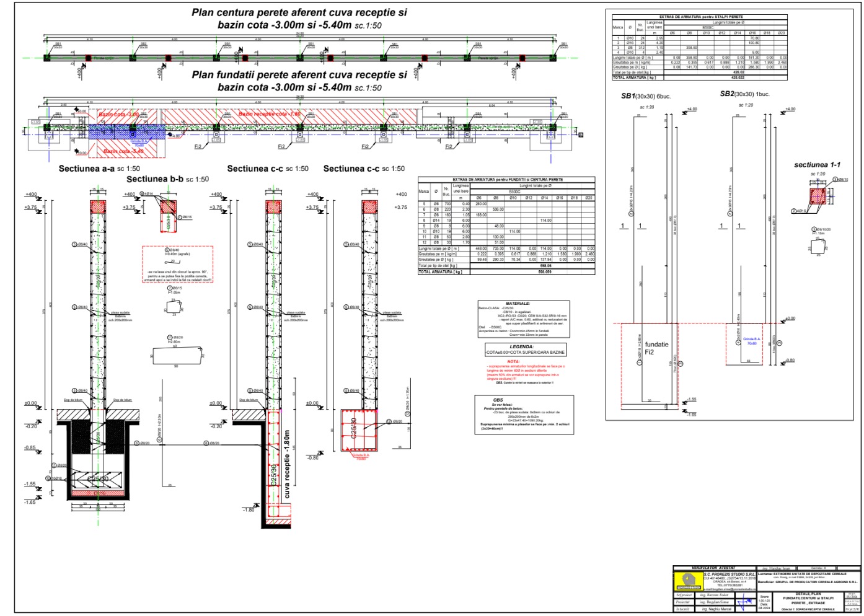Click the 'EXTRAS DE ARMATURA pentru FUNDATII' table header
Screen dimensions: 864x616
coord(506,180)
